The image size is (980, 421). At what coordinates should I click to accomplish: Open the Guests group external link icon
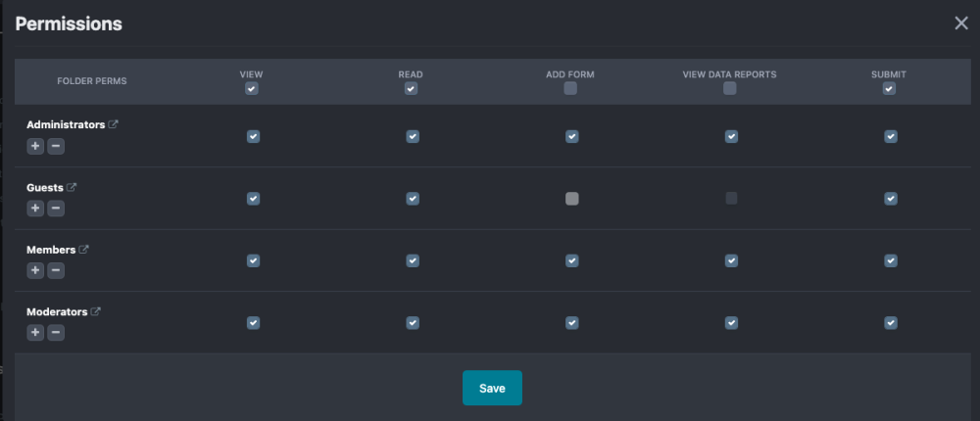[72, 187]
